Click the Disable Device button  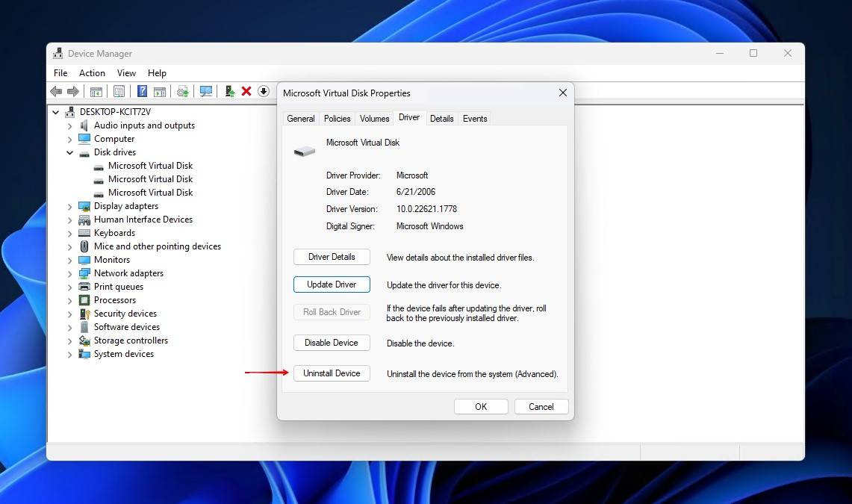332,343
